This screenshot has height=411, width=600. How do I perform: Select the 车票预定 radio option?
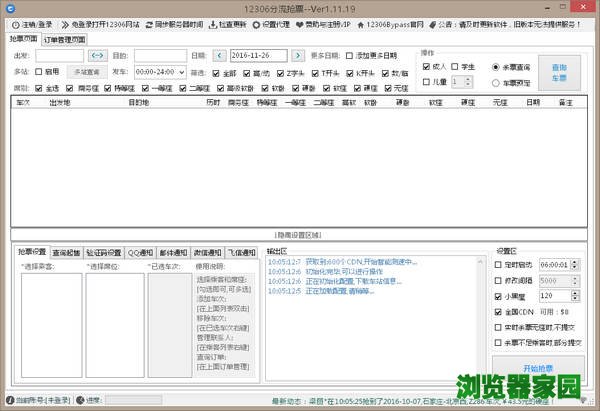[497, 82]
